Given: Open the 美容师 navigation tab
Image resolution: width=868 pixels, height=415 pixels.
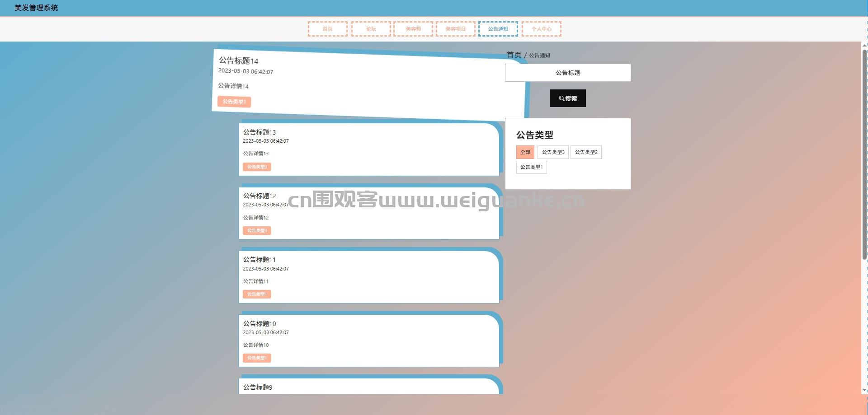Looking at the screenshot, I should [x=413, y=29].
